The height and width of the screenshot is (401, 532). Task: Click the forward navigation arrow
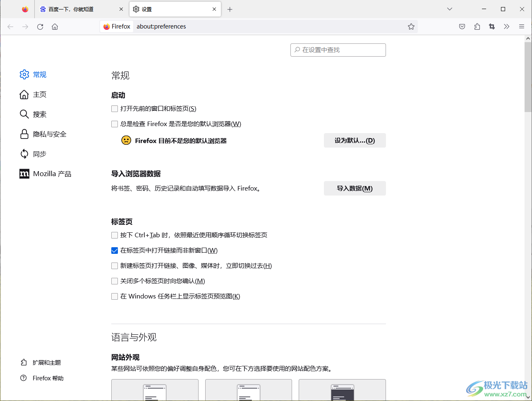(x=25, y=26)
